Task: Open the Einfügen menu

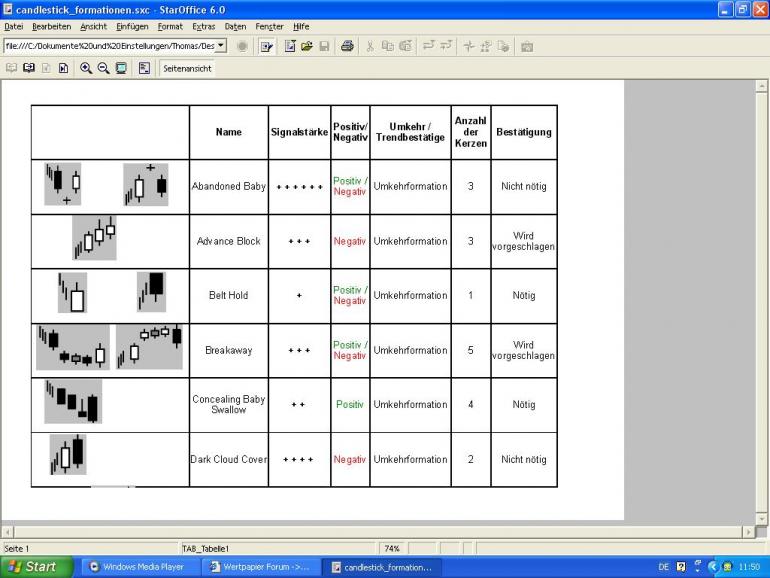Action: pos(132,27)
